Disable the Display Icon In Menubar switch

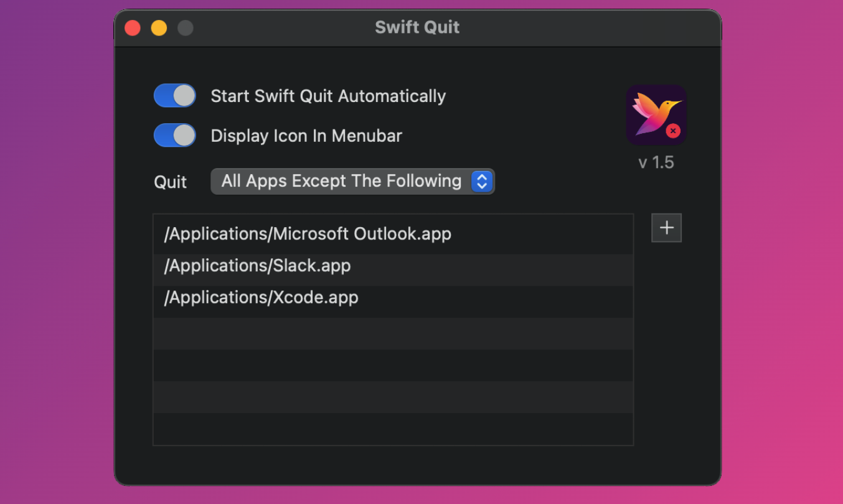click(x=175, y=135)
